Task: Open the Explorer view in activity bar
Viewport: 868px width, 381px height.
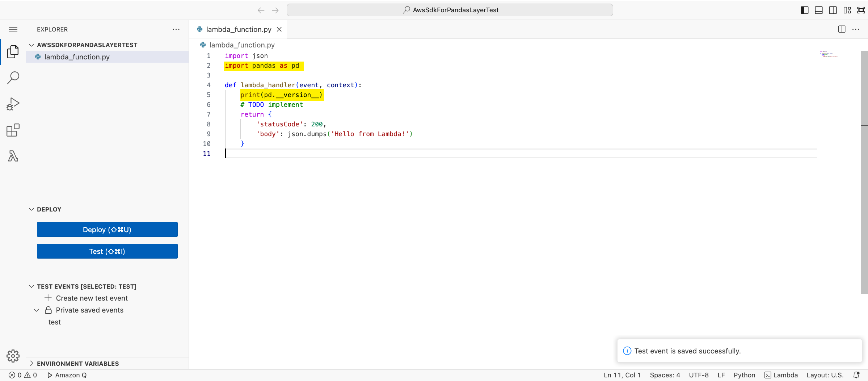Action: (13, 52)
